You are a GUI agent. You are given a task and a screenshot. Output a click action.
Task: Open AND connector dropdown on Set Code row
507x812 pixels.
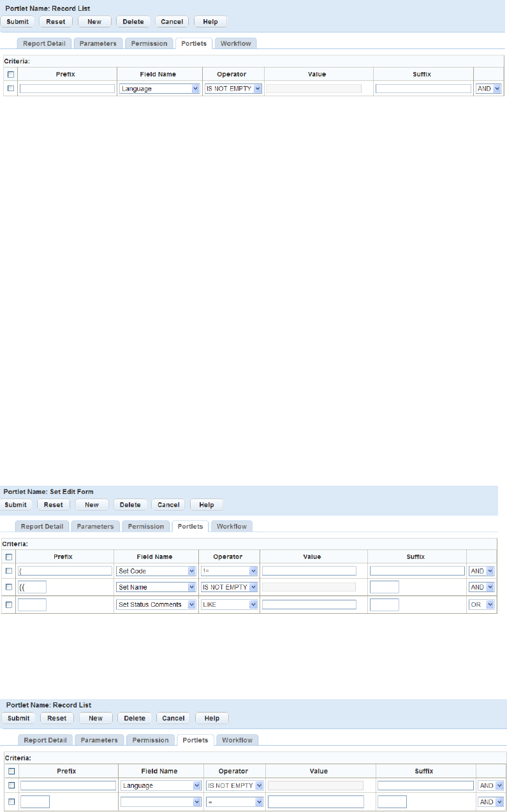point(481,571)
